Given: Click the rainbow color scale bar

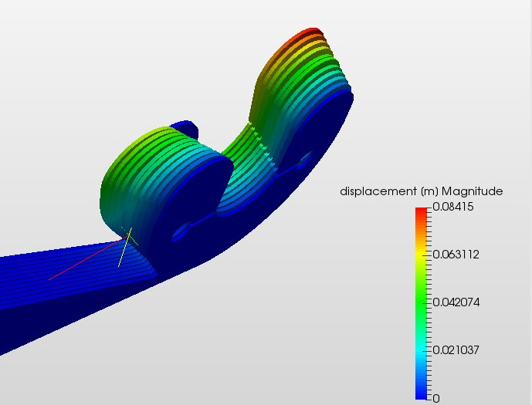Looking at the screenshot, I should (x=421, y=303).
